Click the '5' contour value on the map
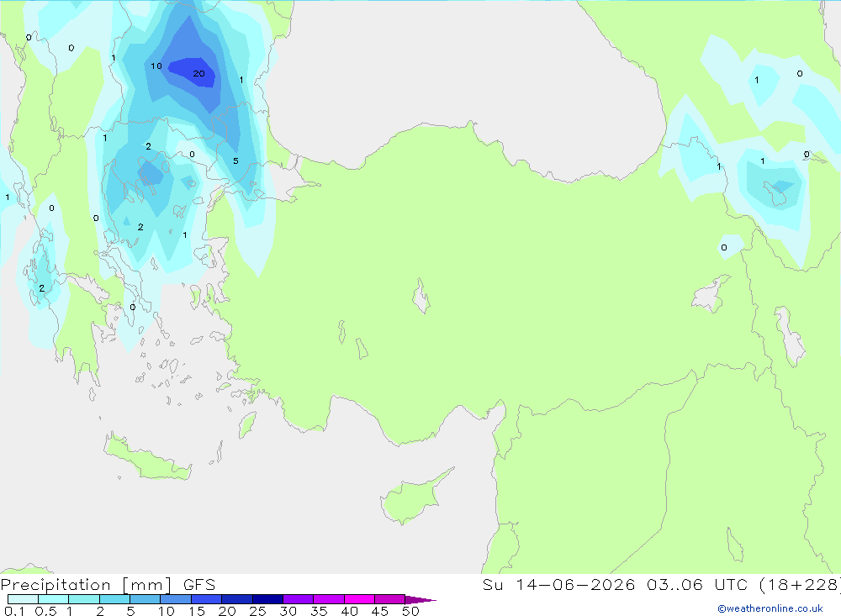 click(235, 161)
